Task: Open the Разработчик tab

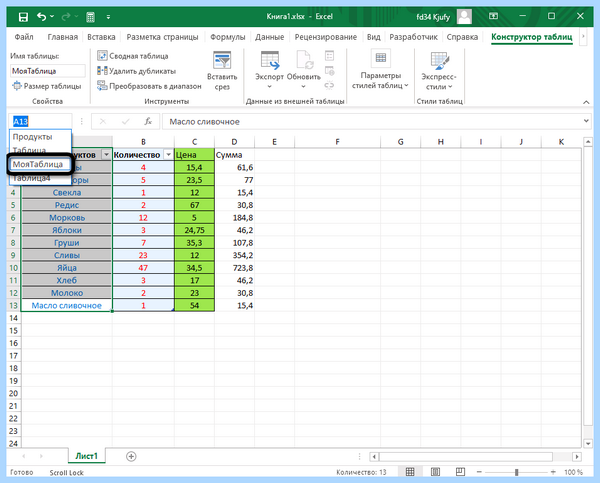Action: point(413,37)
